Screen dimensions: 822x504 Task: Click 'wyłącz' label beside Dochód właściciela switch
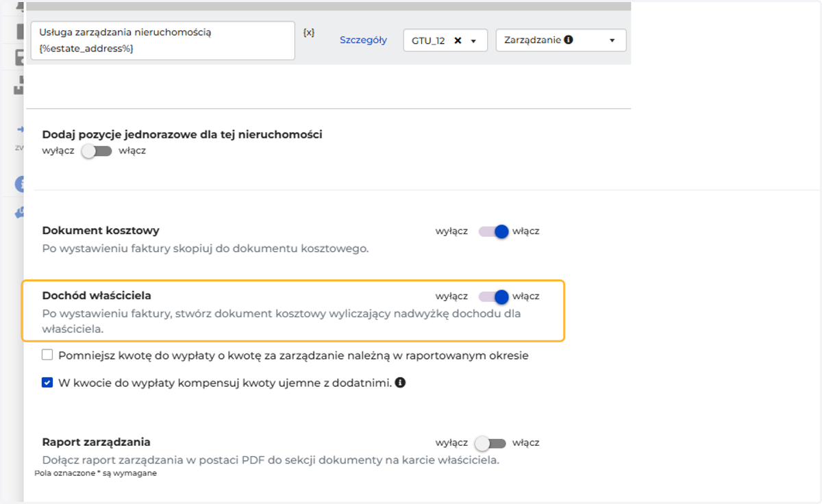pos(451,297)
